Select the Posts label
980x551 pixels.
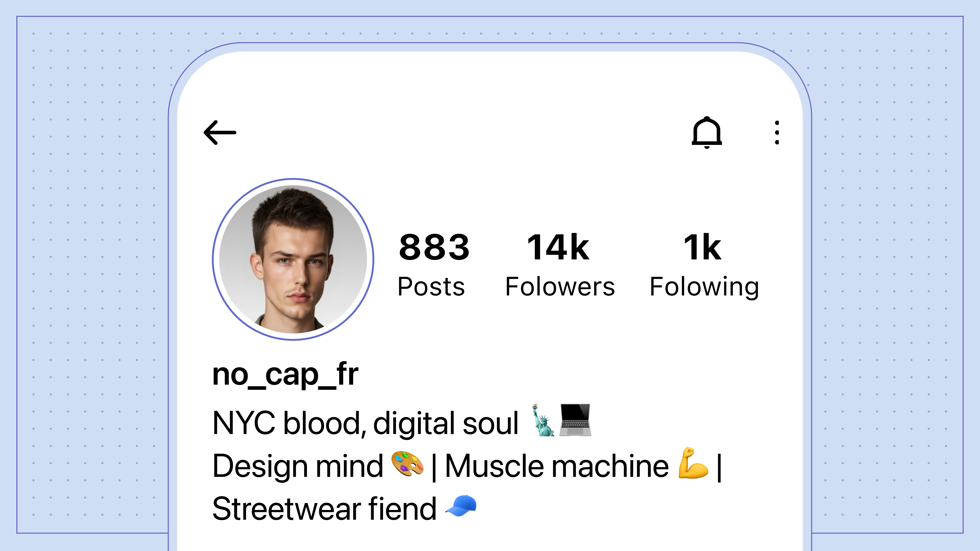click(x=431, y=287)
